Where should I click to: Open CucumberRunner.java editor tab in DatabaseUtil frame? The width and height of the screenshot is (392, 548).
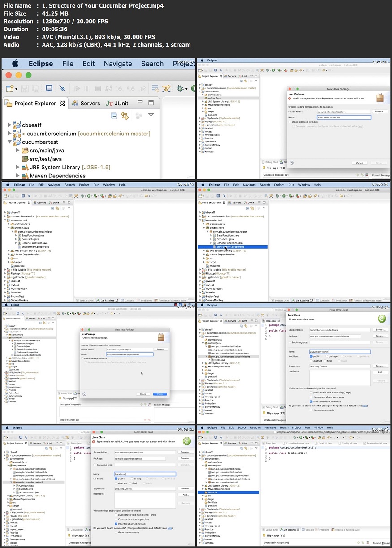(295, 443)
